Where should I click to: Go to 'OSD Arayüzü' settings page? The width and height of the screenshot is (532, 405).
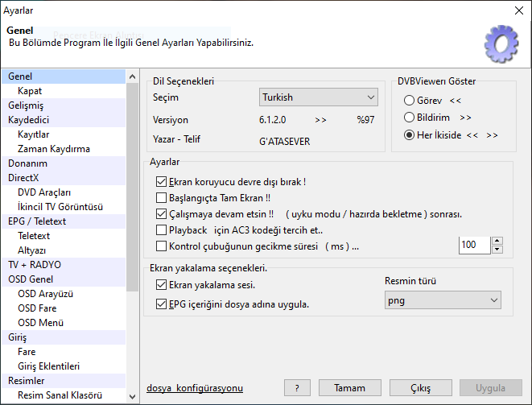(x=44, y=294)
